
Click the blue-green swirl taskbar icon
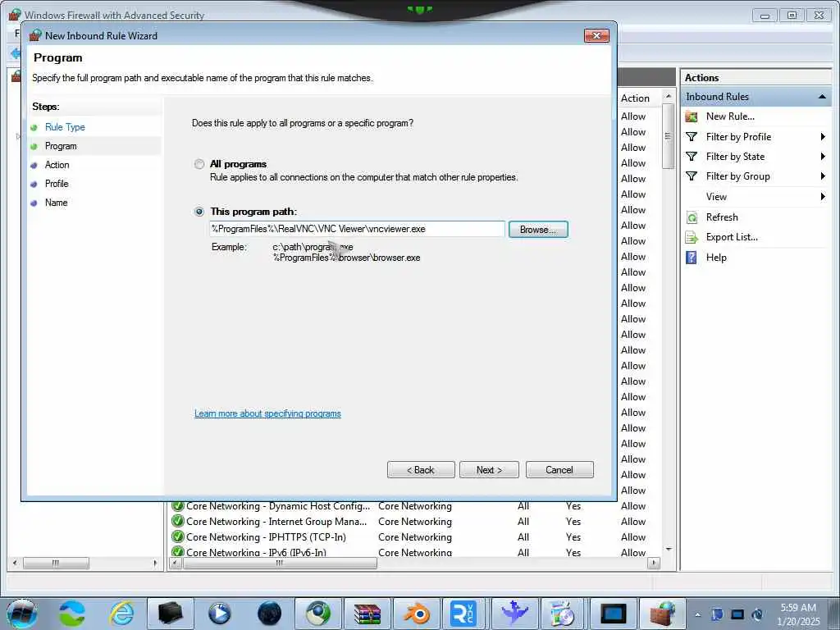click(x=72, y=614)
